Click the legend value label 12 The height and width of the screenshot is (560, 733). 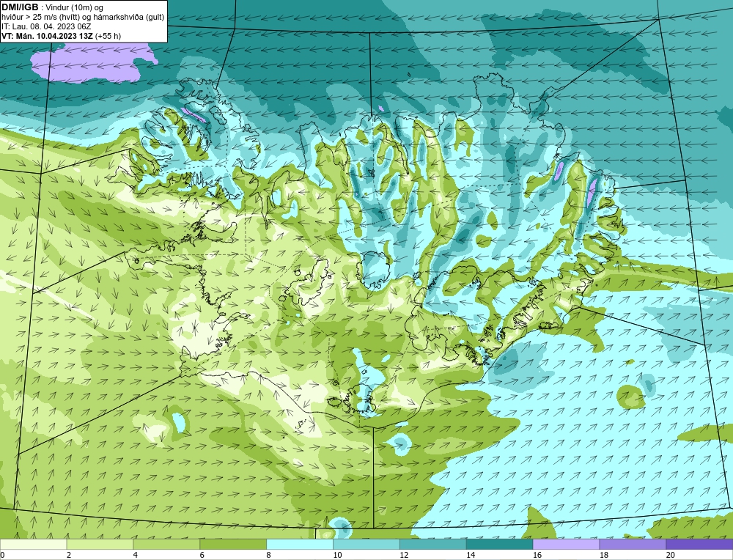click(x=403, y=555)
